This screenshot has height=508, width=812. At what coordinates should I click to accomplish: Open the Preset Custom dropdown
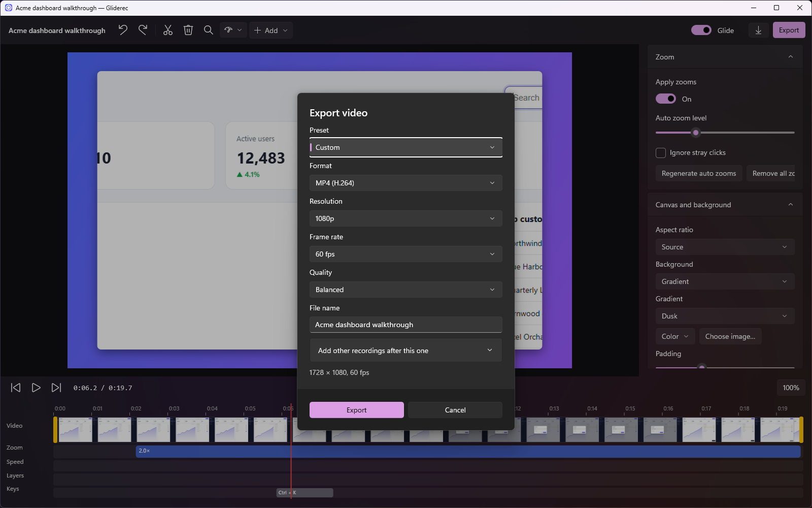[x=405, y=147]
